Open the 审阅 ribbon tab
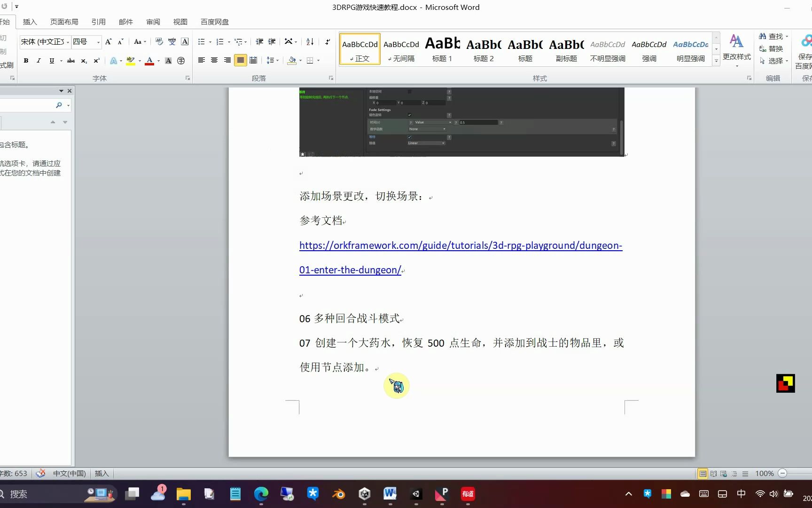The width and height of the screenshot is (812, 508). pos(153,22)
